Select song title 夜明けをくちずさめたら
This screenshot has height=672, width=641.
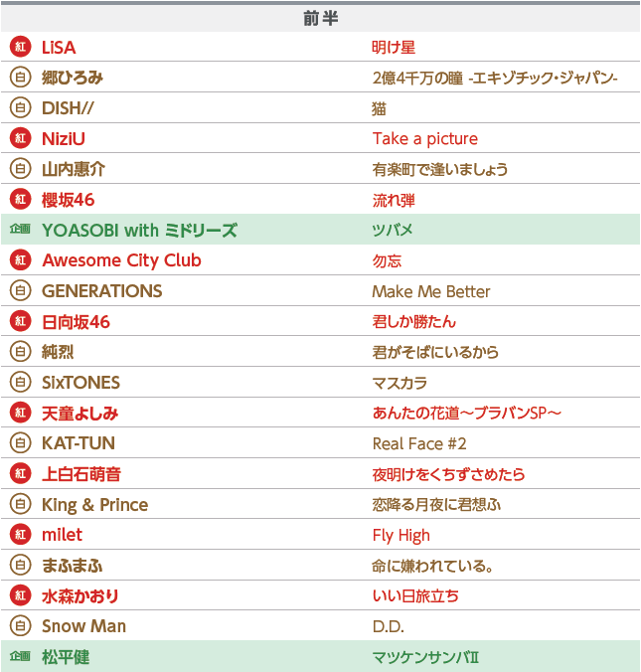[448, 474]
